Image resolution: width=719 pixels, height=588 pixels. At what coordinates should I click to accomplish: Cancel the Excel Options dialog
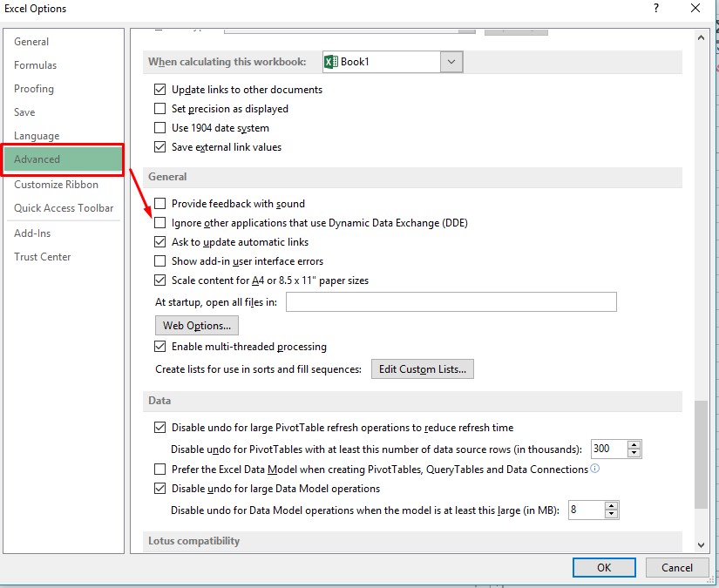click(677, 567)
